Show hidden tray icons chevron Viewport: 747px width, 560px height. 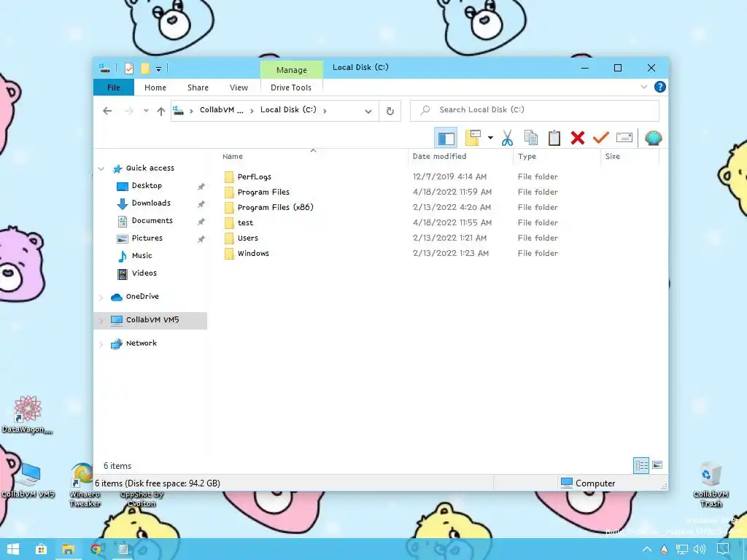tap(647, 550)
